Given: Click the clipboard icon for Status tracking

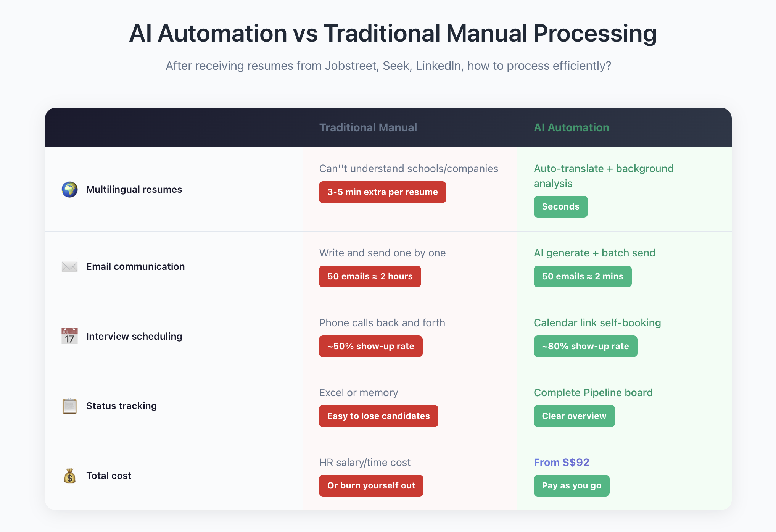Looking at the screenshot, I should point(69,406).
